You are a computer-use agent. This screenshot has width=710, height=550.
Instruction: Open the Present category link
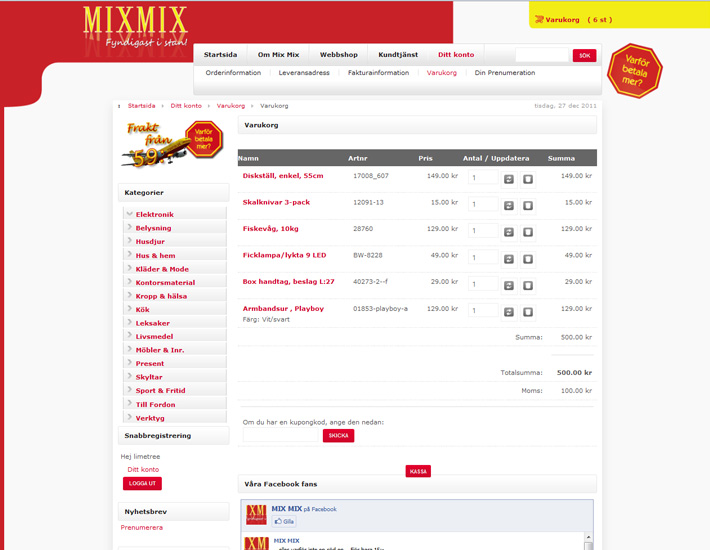click(x=150, y=363)
